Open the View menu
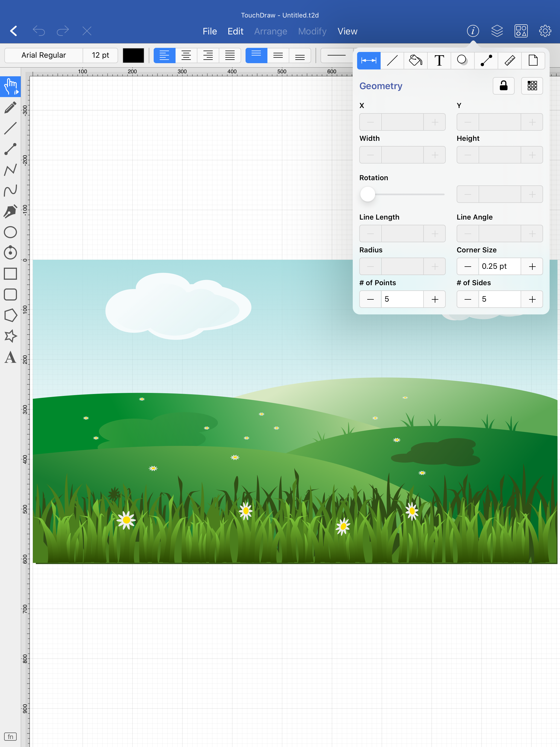Image resolution: width=560 pixels, height=747 pixels. click(x=347, y=31)
